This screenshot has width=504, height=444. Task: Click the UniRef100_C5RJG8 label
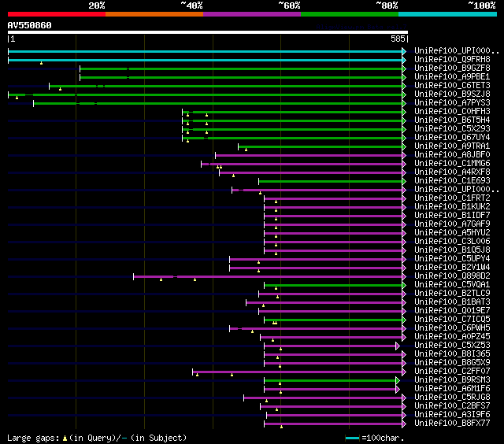452,398
